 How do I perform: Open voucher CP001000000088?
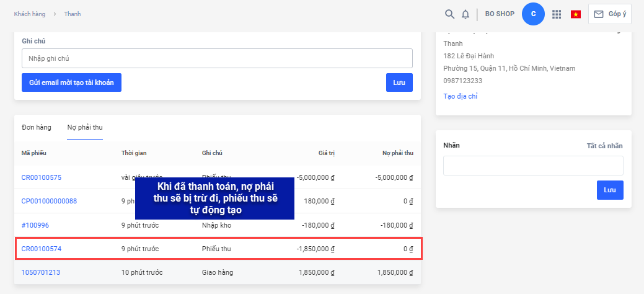click(x=49, y=201)
